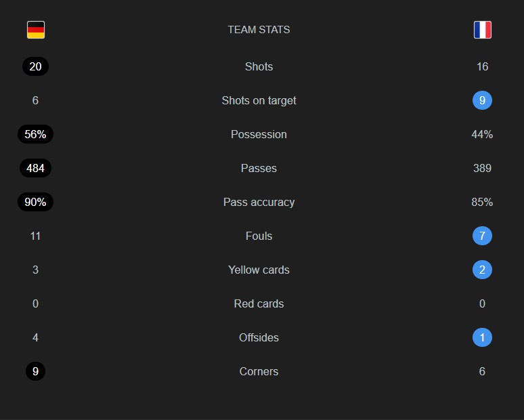Click Germany's 56% possession badge
The width and height of the screenshot is (524, 420).
click(x=35, y=134)
